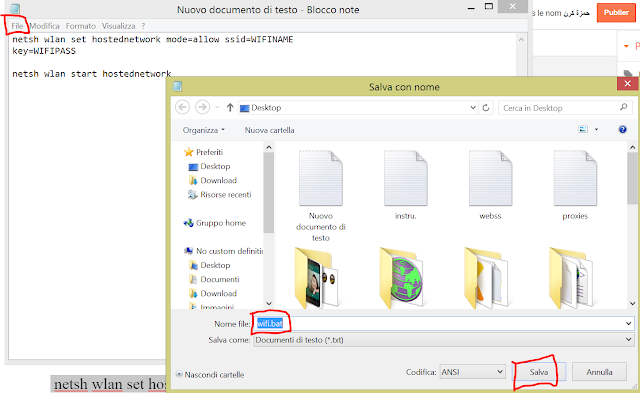Click the Notepad text scrollbar up arrow
Image resolution: width=640 pixels, height=393 pixels.
pos(521,40)
